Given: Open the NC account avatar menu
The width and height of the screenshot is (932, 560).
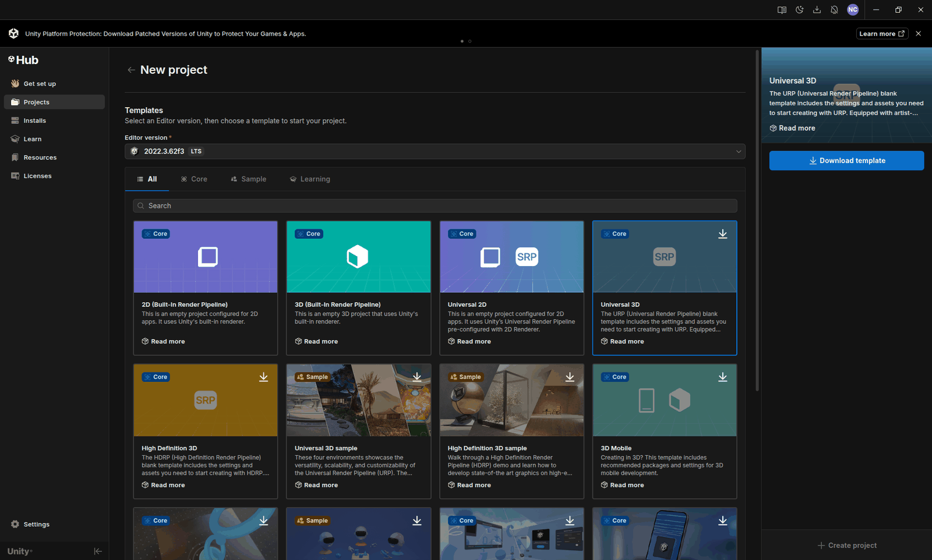Looking at the screenshot, I should click(x=853, y=10).
